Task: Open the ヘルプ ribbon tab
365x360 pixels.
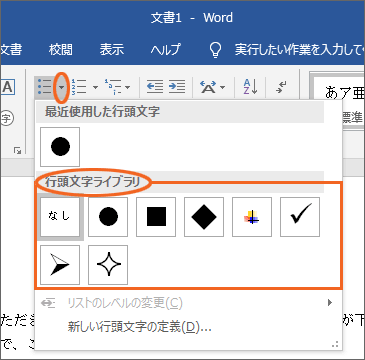Action: point(165,50)
